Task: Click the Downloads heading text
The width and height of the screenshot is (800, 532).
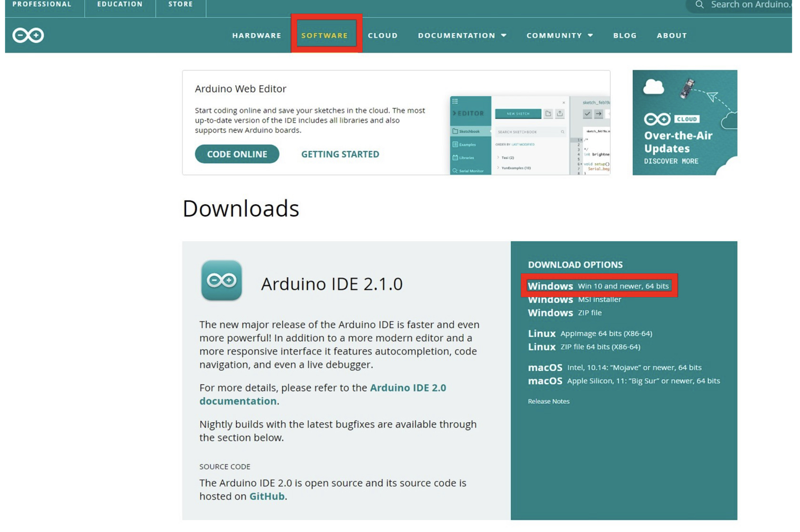Action: click(241, 208)
